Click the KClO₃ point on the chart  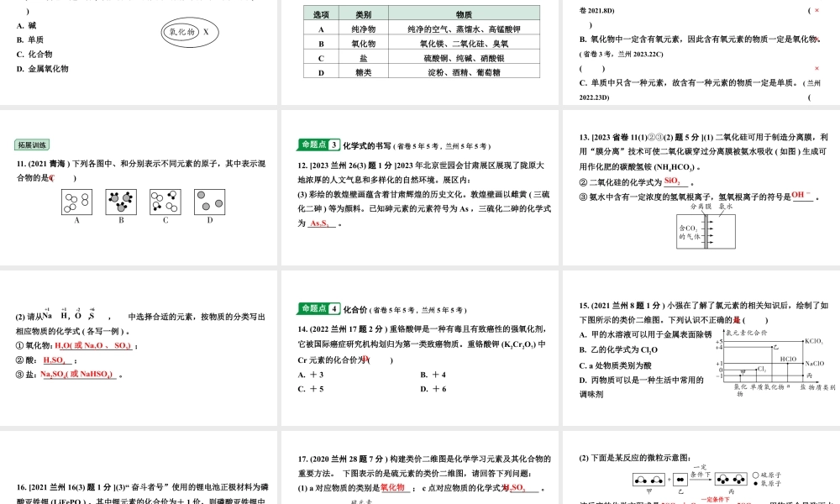click(x=803, y=340)
